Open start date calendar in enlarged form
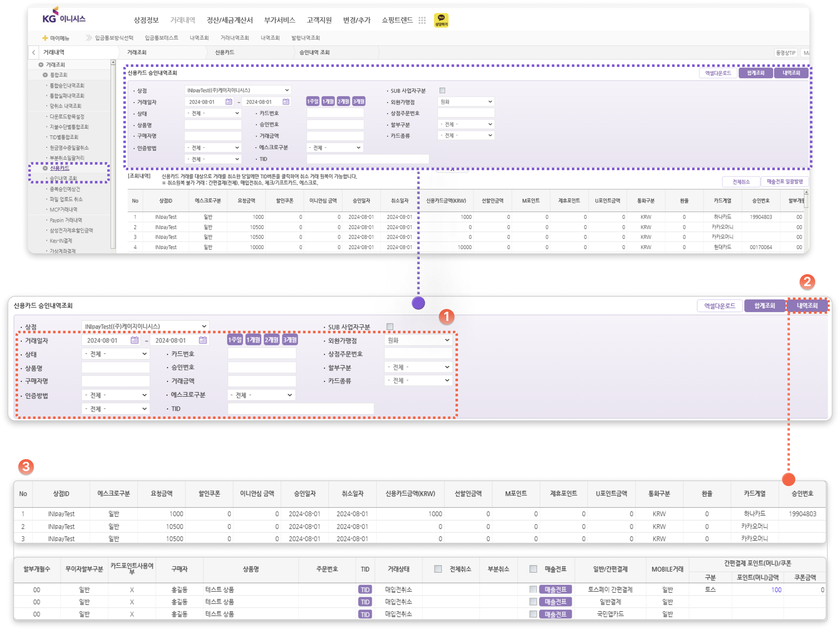This screenshot has height=630, width=840. click(x=134, y=340)
